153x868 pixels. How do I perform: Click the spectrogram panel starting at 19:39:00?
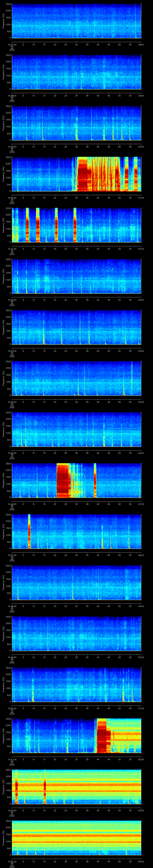coord(76,123)
